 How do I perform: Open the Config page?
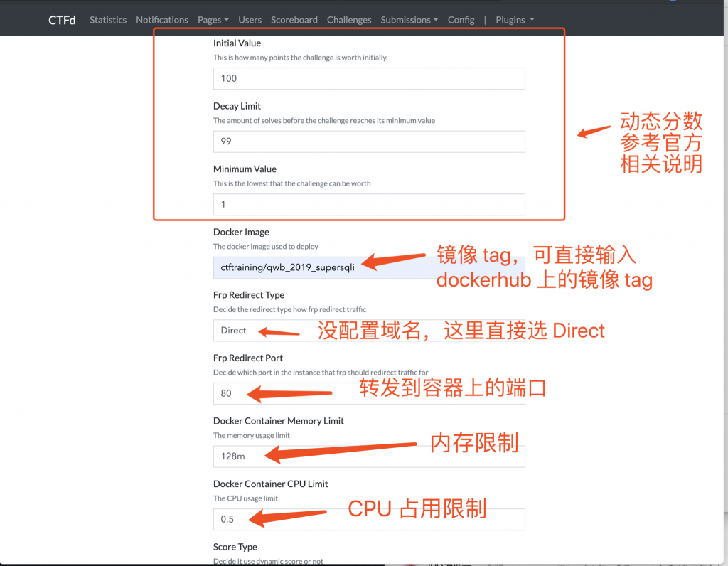click(461, 20)
